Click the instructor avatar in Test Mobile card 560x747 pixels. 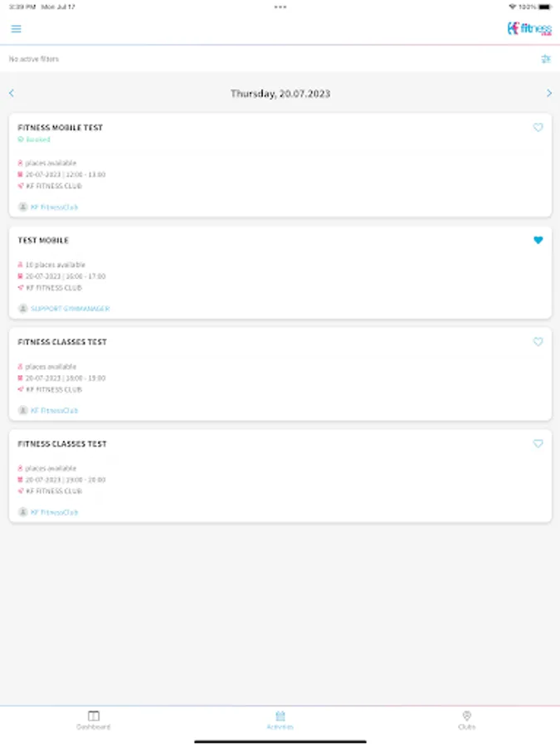tap(23, 309)
